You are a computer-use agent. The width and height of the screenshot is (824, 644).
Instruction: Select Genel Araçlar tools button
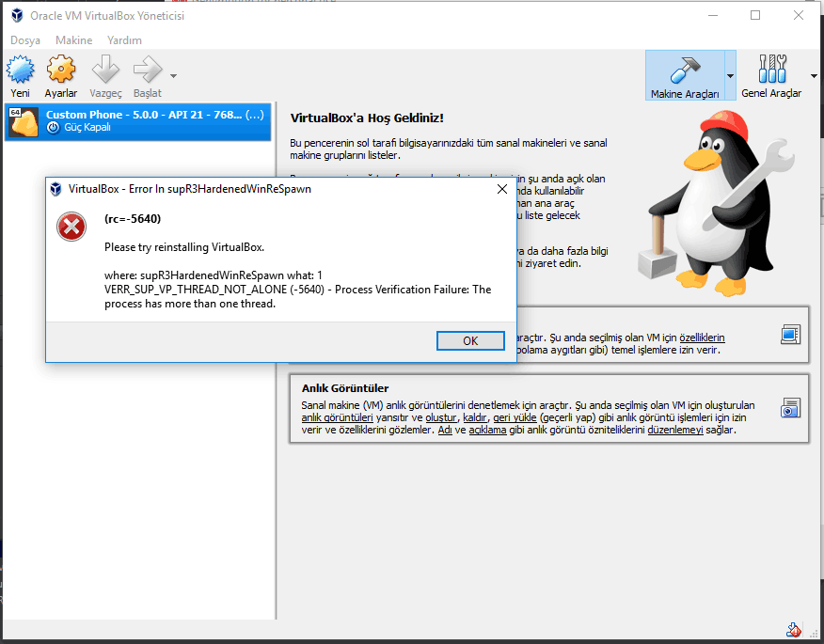pyautogui.click(x=771, y=75)
